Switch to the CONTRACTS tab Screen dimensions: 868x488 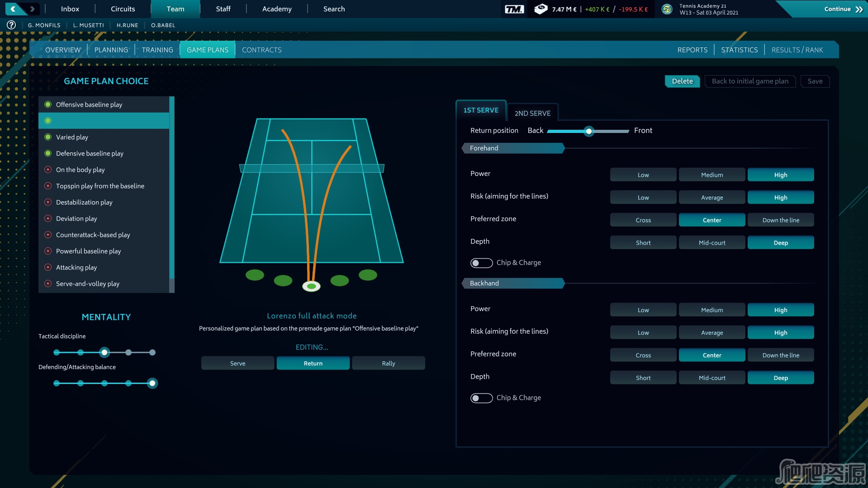(262, 50)
